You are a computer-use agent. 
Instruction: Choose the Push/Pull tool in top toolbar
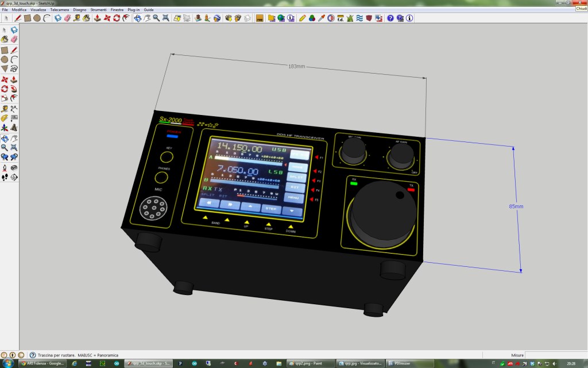(97, 18)
